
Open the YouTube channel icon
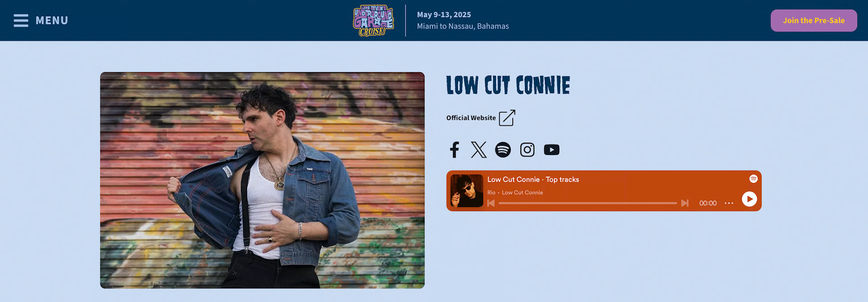552,149
